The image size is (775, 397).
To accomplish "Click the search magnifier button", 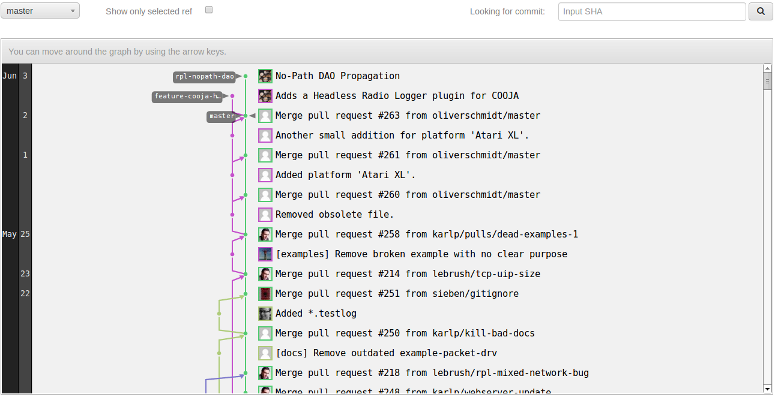I will (761, 11).
